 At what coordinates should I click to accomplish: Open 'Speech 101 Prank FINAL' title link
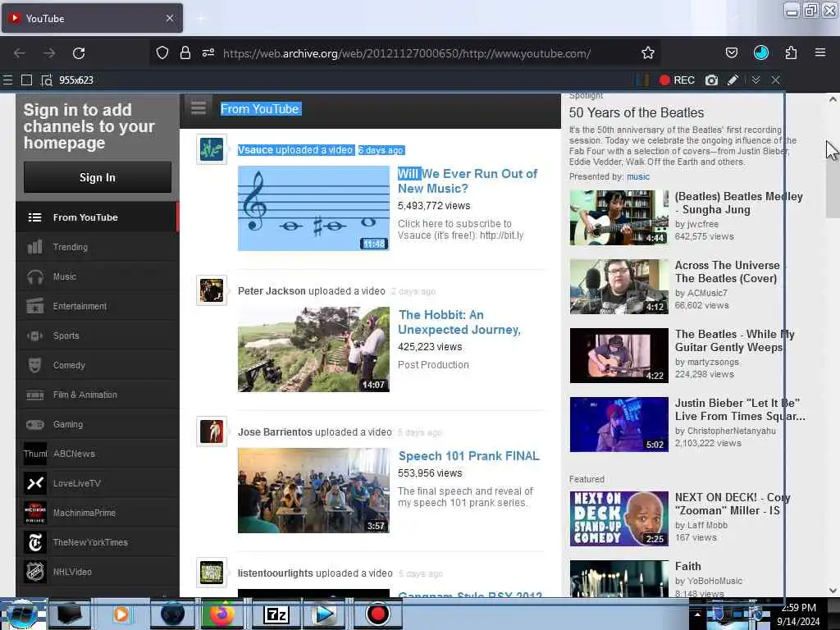pyautogui.click(x=468, y=456)
